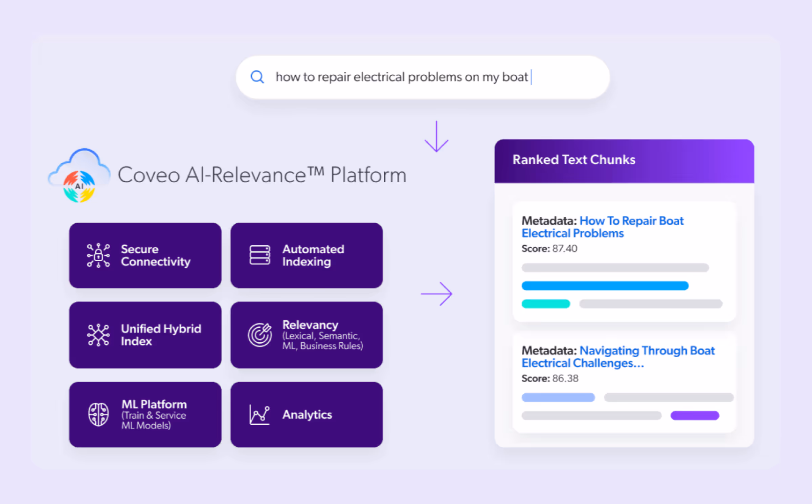Select the ML Platform brain icon
This screenshot has width=812, height=504.
(x=98, y=414)
